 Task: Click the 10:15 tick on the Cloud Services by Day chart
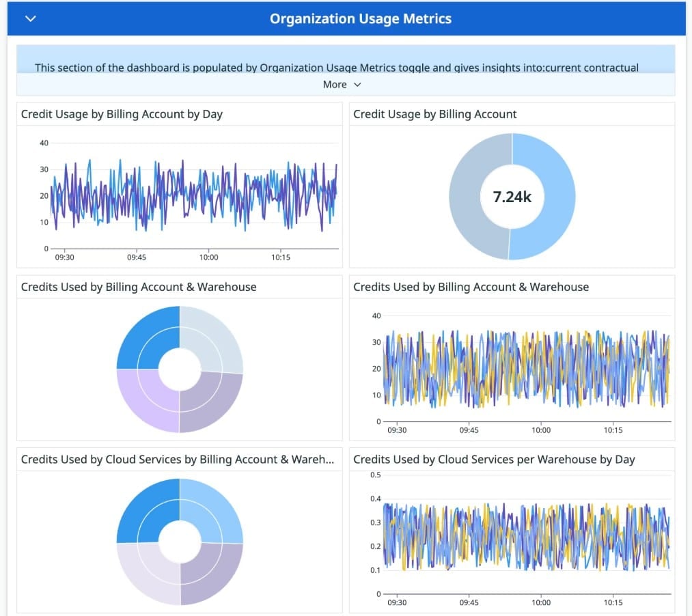pos(613,602)
